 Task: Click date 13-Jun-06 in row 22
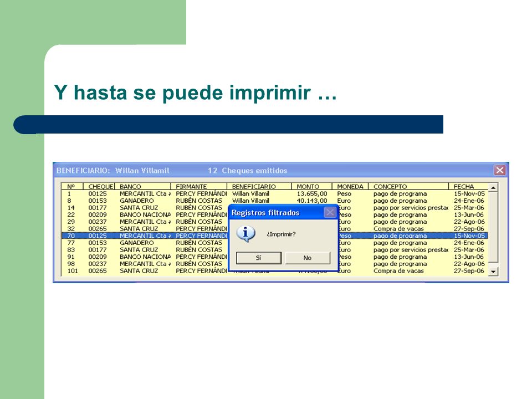click(x=469, y=215)
